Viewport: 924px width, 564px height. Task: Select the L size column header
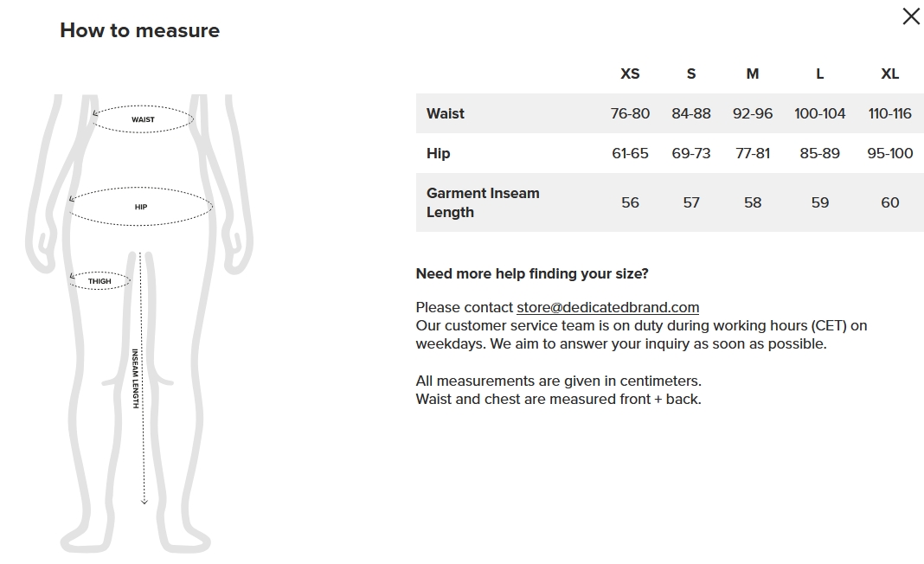819,74
